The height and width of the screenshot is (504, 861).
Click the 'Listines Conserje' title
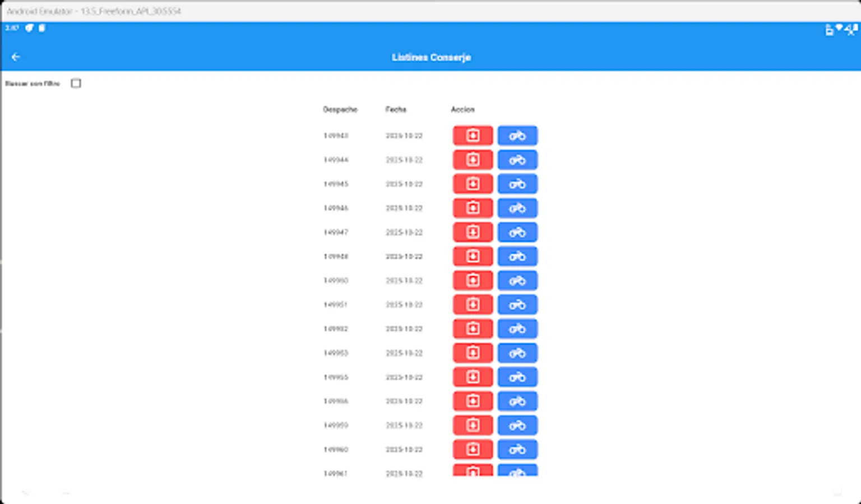[431, 57]
